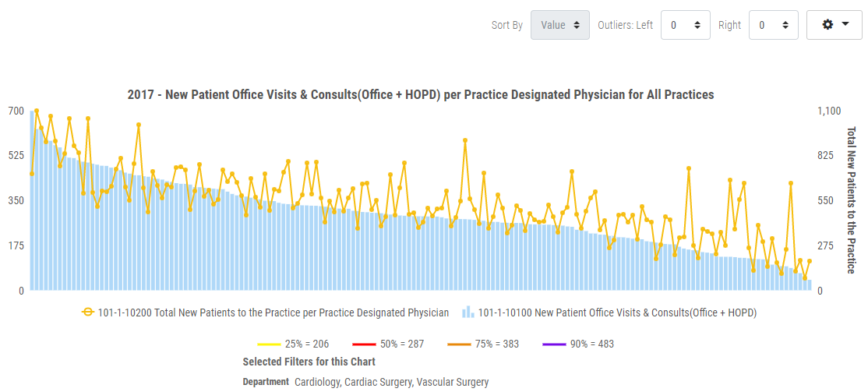Click the blue bar chart legend icon
This screenshot has width=868, height=392.
click(x=468, y=313)
